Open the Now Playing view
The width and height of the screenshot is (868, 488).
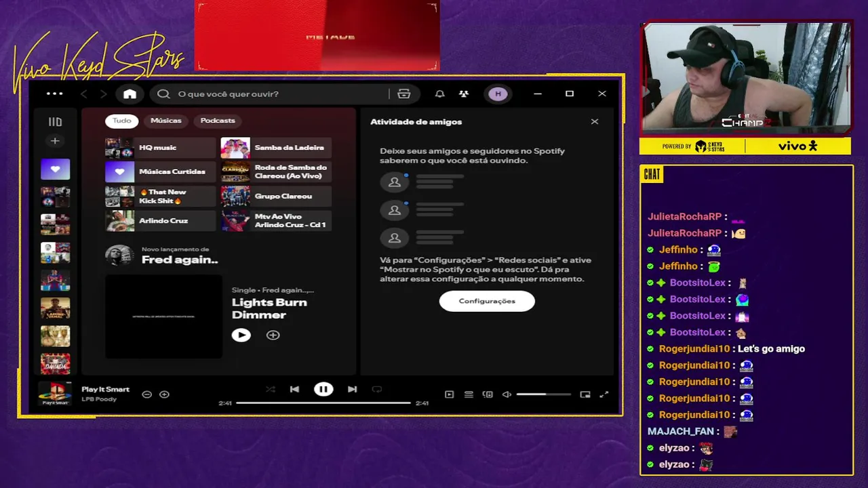[449, 394]
